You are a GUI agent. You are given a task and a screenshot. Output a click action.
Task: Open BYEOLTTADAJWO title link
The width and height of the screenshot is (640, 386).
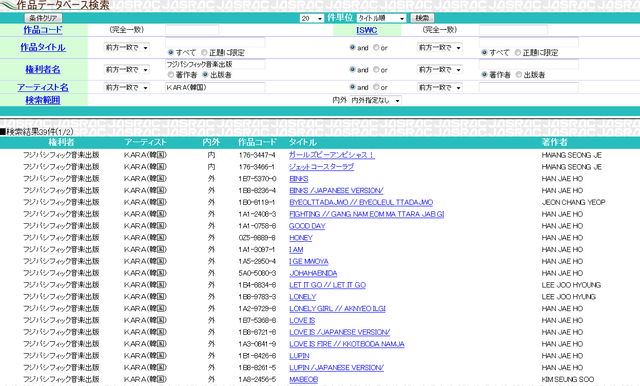click(x=361, y=202)
